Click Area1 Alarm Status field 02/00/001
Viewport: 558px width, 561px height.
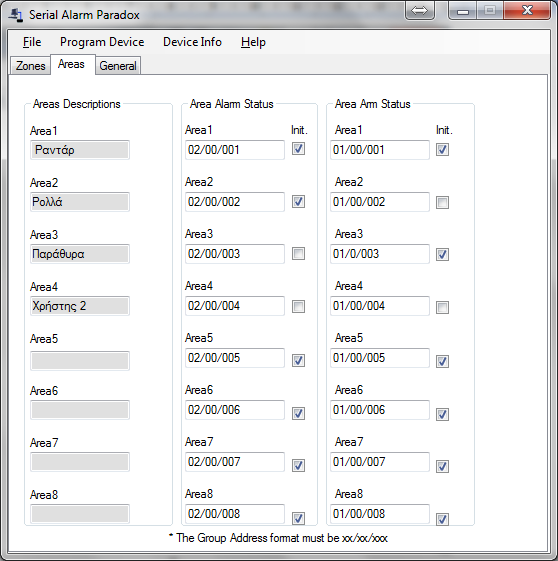click(235, 150)
